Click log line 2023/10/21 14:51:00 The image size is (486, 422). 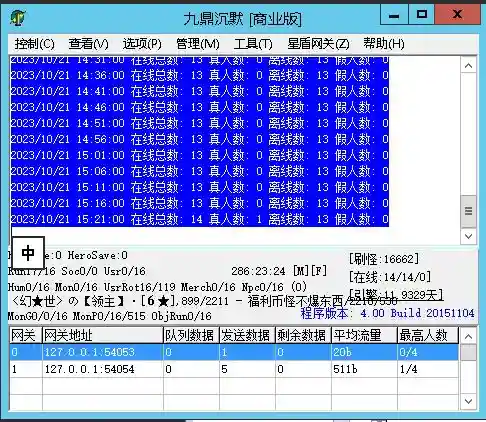pyautogui.click(x=200, y=123)
